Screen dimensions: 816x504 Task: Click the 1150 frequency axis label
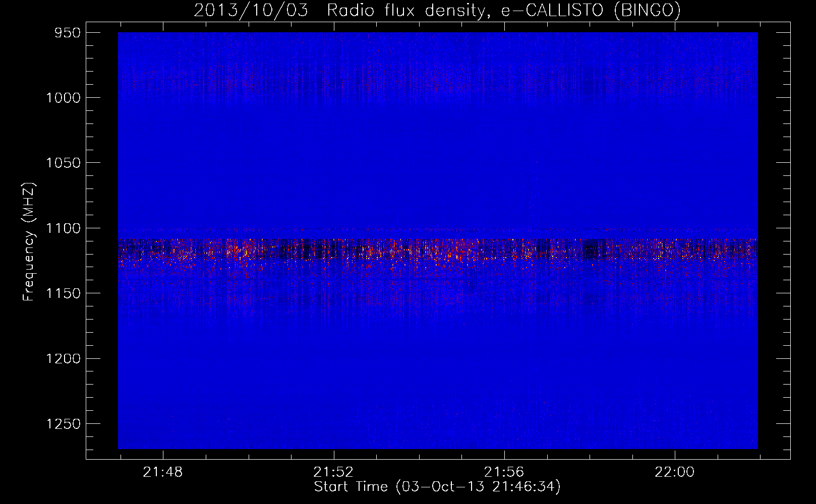63,293
